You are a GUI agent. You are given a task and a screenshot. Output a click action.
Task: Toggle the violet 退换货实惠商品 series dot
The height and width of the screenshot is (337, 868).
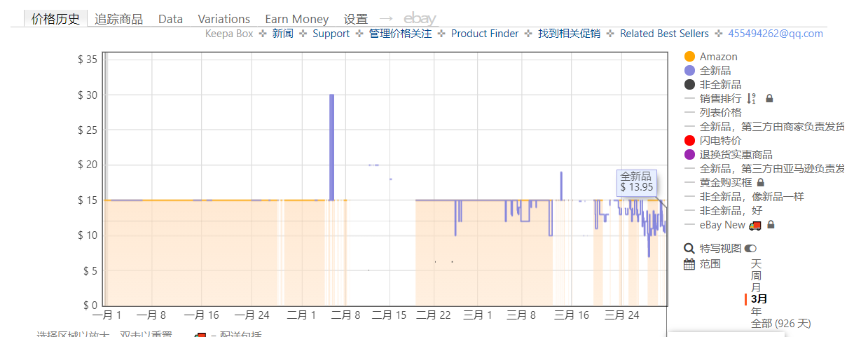tap(689, 155)
